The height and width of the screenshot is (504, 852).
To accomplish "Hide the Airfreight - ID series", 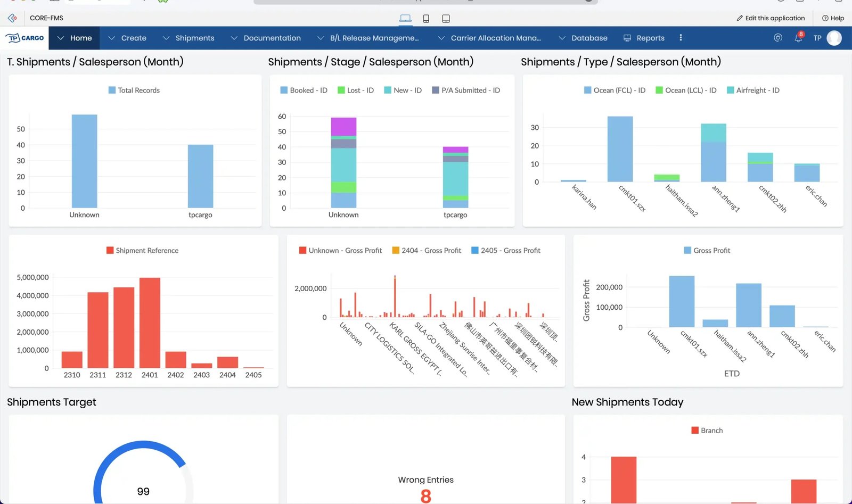I will (753, 90).
